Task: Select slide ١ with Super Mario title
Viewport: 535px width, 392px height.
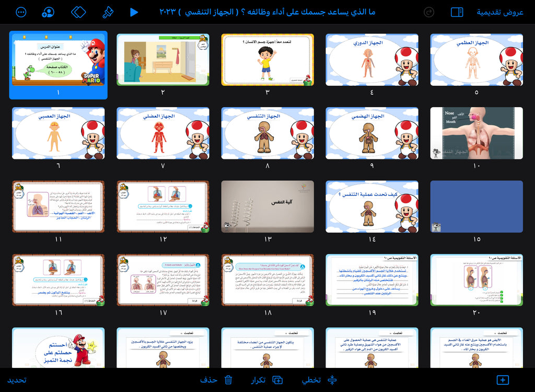Action: point(59,60)
